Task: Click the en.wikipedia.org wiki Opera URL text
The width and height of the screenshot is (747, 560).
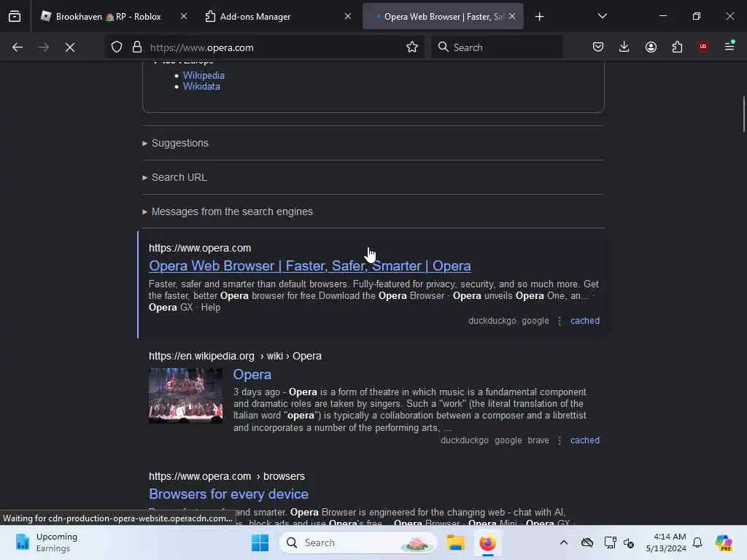Action: coord(235,356)
